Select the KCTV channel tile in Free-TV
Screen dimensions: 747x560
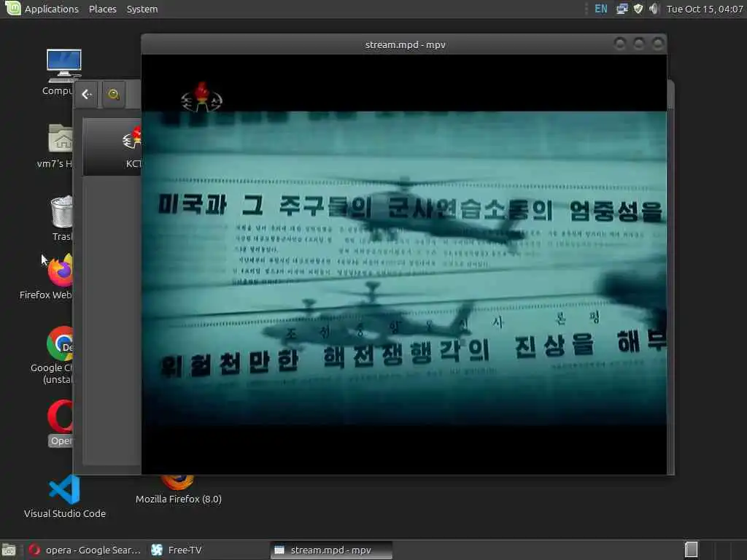(113, 147)
